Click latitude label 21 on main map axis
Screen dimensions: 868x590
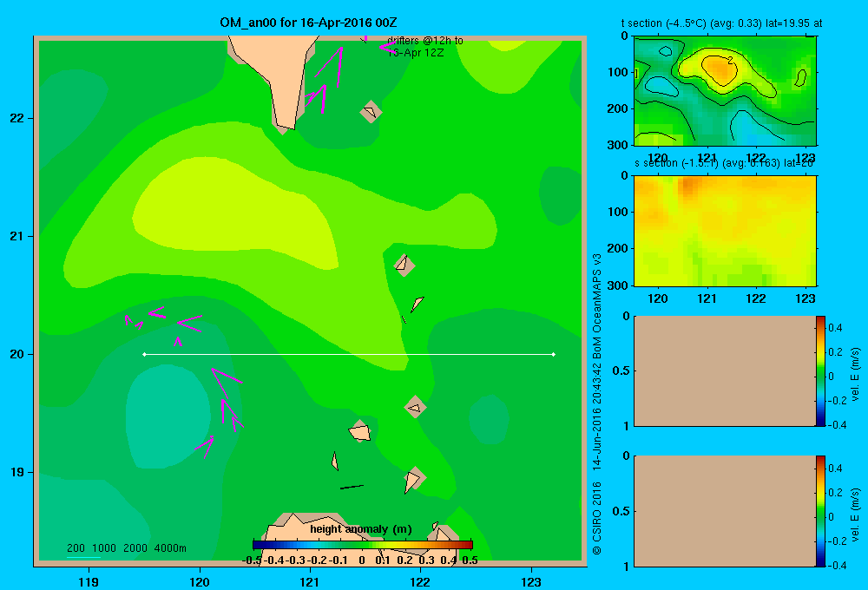point(17,236)
